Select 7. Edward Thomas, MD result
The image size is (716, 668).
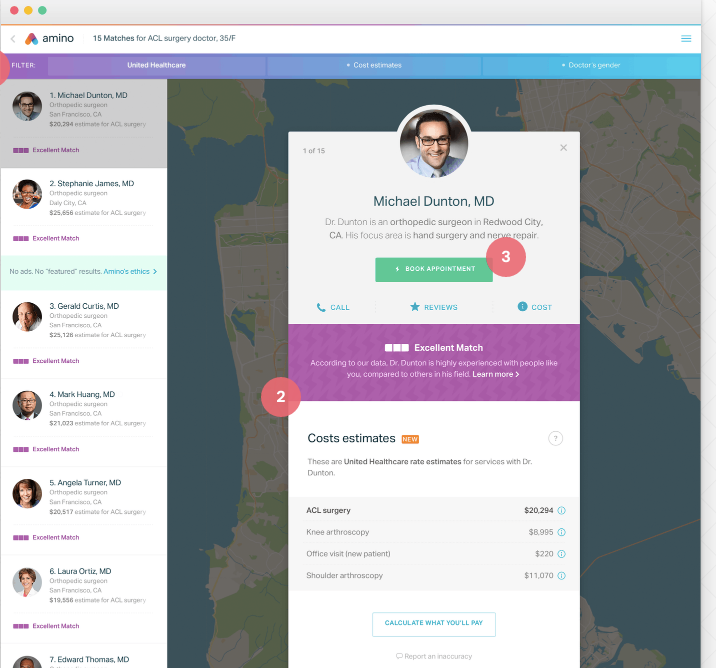click(84, 656)
